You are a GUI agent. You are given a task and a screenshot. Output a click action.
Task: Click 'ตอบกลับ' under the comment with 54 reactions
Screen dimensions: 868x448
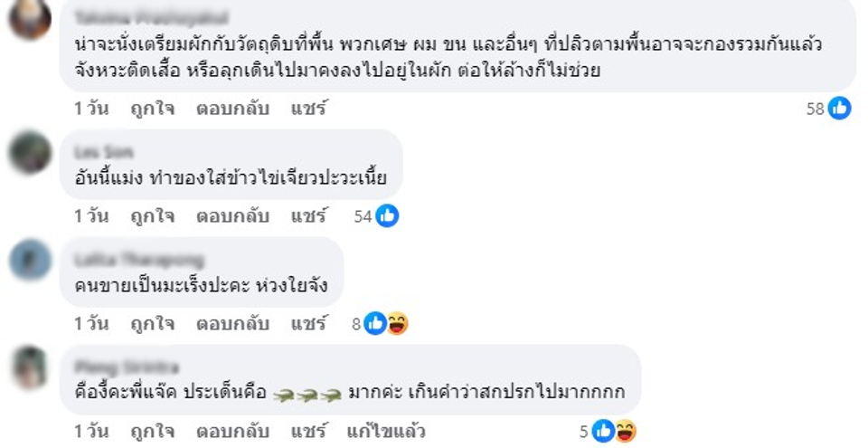232,215
